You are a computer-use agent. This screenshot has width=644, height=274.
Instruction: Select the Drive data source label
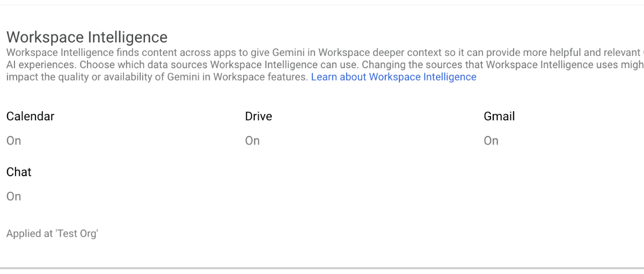coord(258,116)
